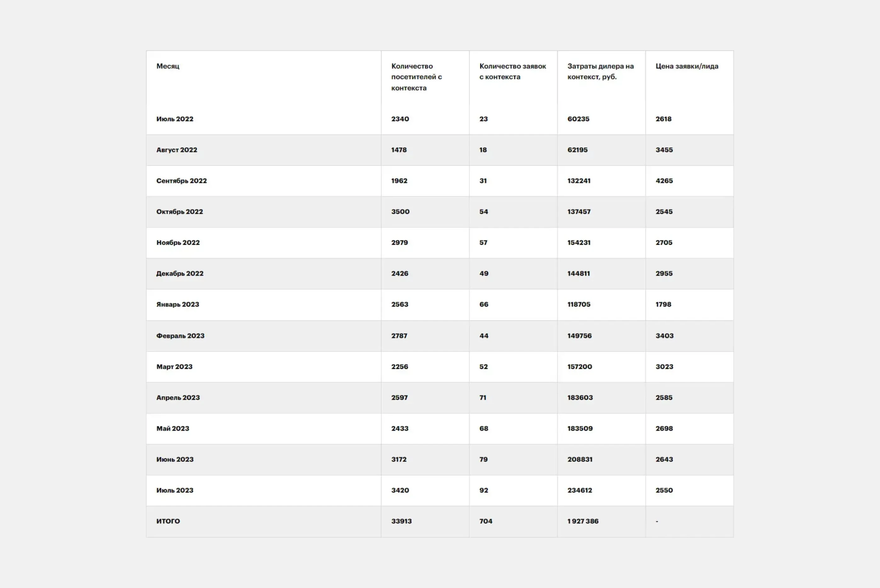
Task: Click the "Март 2023" row label
Action: [174, 367]
